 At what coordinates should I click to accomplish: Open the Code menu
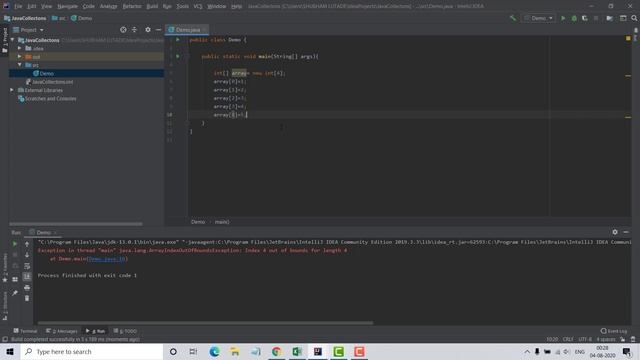pos(89,6)
